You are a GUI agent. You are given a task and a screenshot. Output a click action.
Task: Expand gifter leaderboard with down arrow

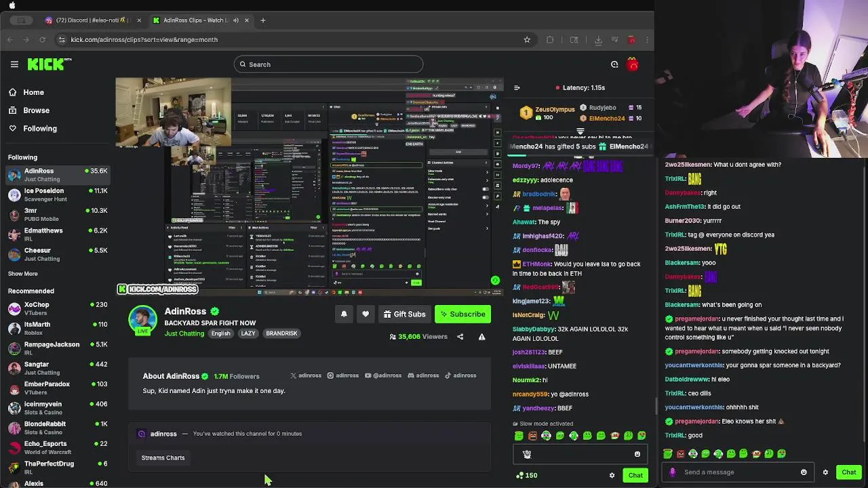click(x=580, y=131)
